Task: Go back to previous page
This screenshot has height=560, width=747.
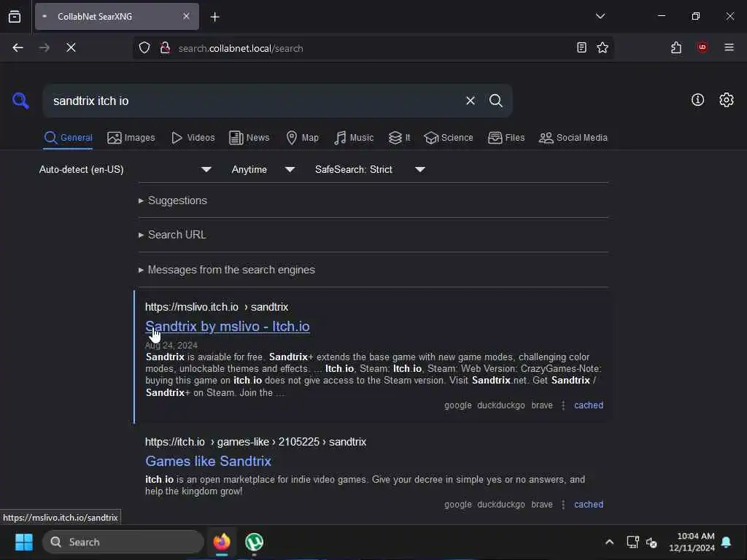Action: point(18,47)
